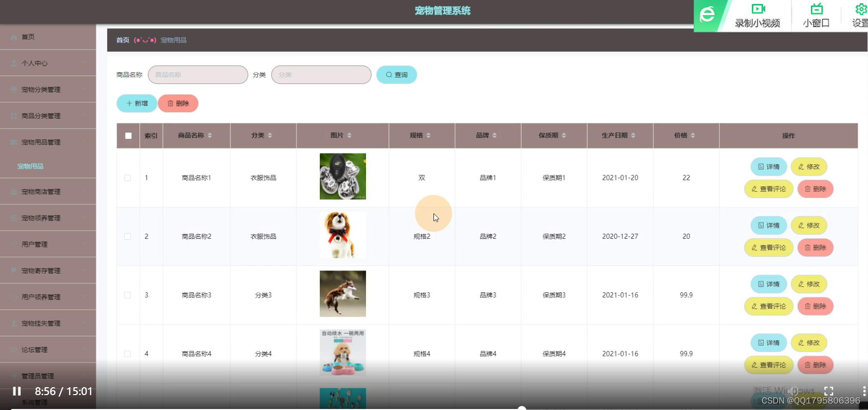Expand 宠物挂失管理 menu chevron

coord(84,324)
